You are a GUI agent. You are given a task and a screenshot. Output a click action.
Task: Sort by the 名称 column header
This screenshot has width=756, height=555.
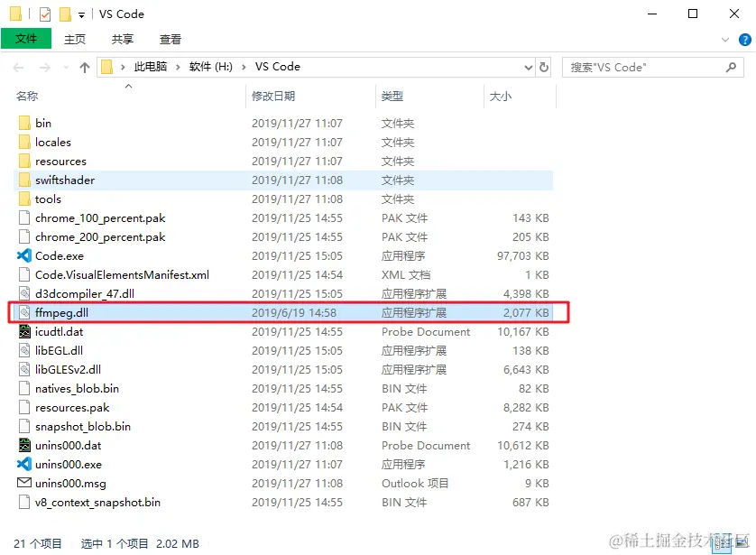[x=27, y=96]
